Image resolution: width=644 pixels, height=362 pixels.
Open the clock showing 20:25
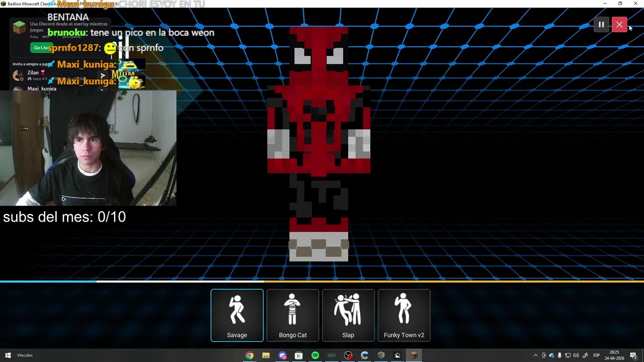tap(614, 355)
